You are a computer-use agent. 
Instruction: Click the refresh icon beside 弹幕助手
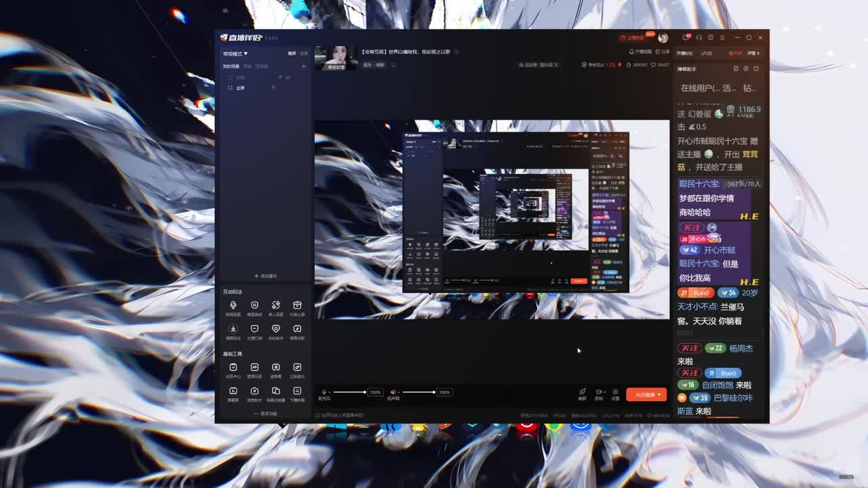pos(756,68)
